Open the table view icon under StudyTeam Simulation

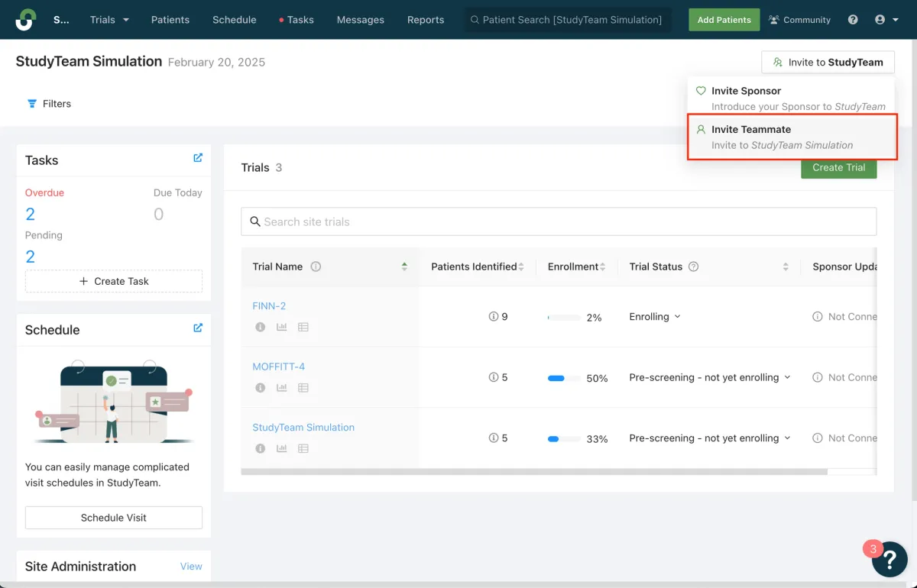[302, 448]
